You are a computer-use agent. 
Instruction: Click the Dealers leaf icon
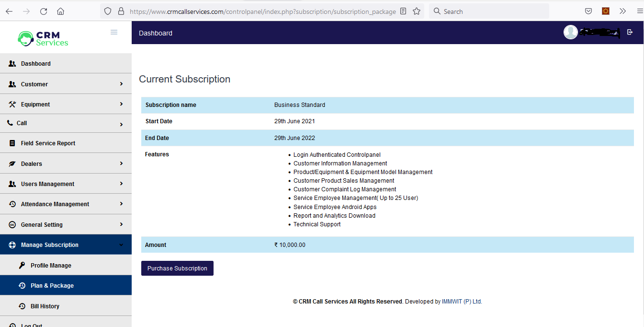(x=12, y=163)
